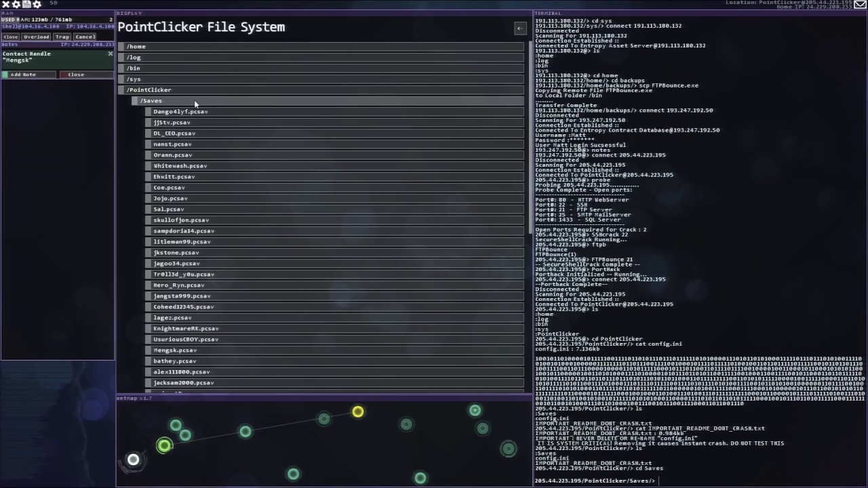Click the save disk icon
Viewport: 868px width, 488px height.
pos(26,5)
